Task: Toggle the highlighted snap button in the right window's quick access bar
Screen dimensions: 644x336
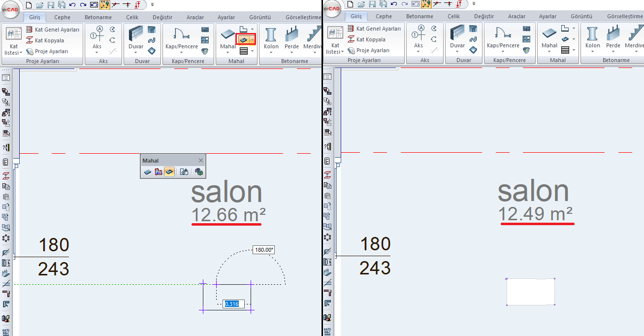Action: pos(426,4)
